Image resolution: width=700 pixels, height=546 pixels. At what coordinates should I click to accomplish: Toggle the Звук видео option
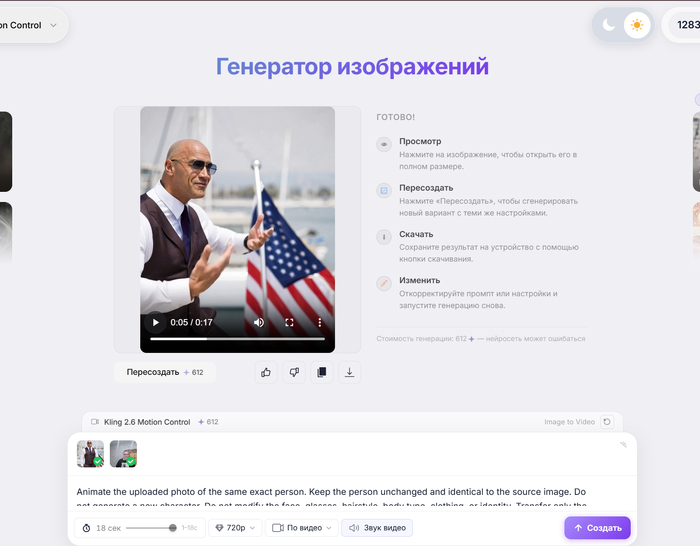377,528
